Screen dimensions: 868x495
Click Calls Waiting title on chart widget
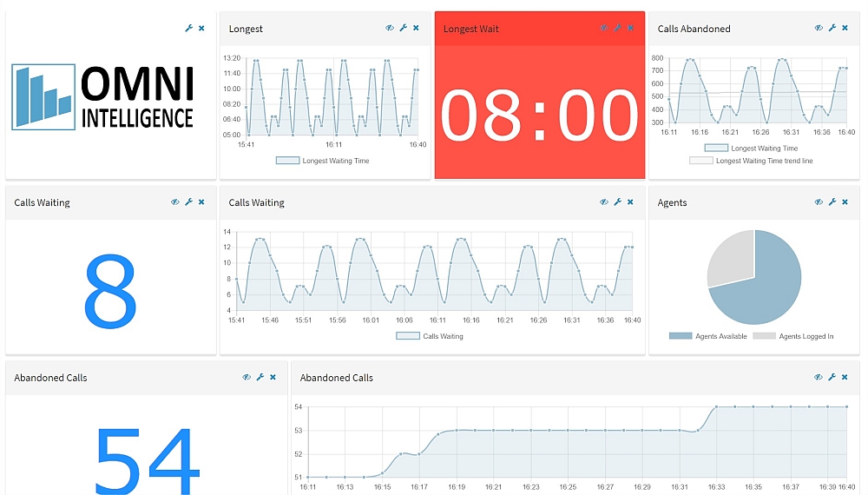(x=256, y=202)
